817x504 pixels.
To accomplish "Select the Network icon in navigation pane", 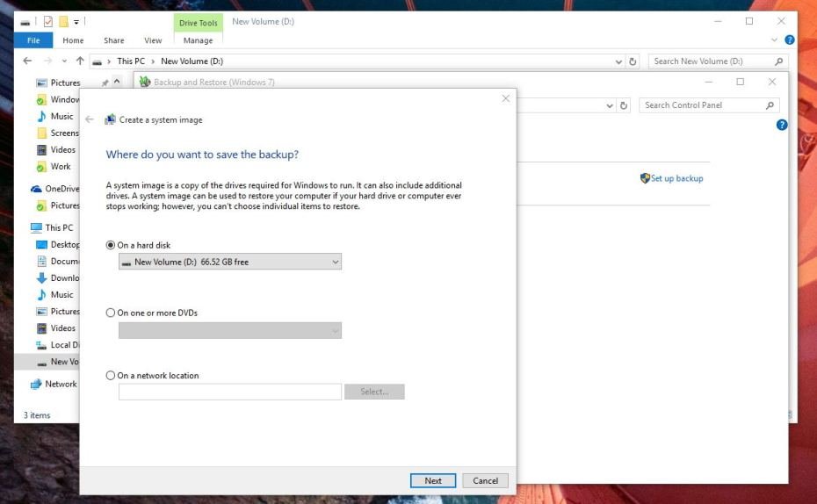I will coord(36,384).
